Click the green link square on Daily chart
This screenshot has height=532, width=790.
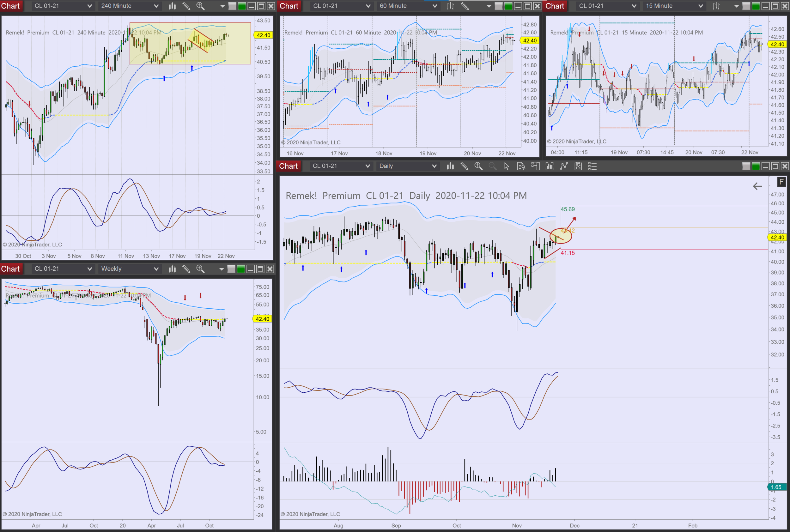click(x=756, y=166)
